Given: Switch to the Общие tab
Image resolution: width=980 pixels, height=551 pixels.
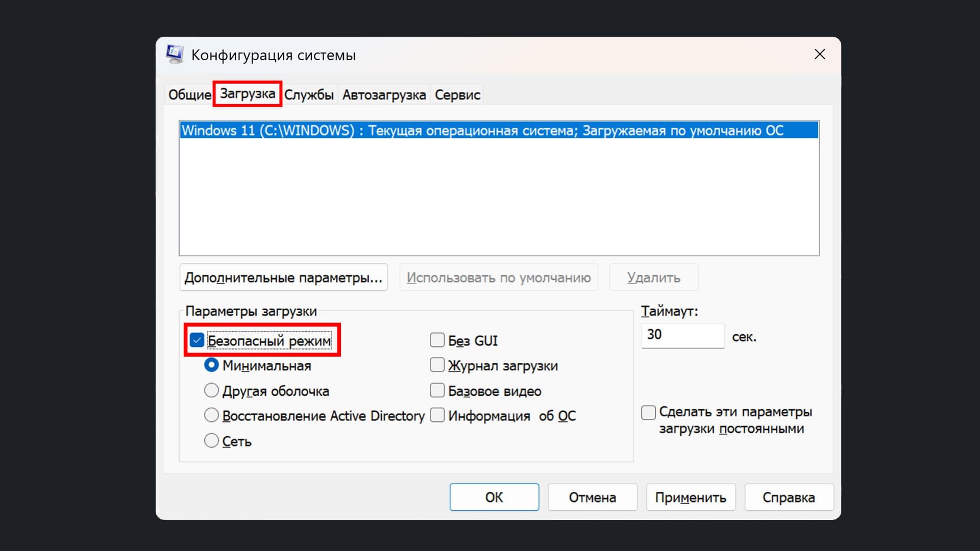Looking at the screenshot, I should point(189,94).
